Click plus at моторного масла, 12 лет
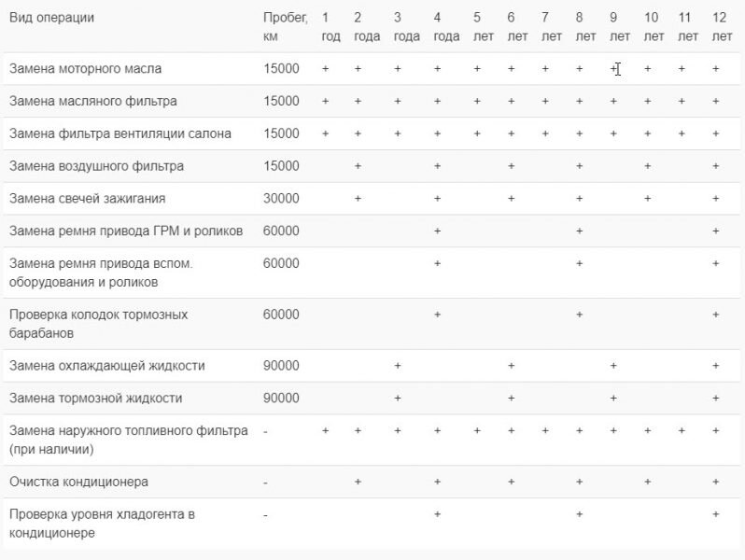Viewport: 745px width, 560px height. [715, 69]
